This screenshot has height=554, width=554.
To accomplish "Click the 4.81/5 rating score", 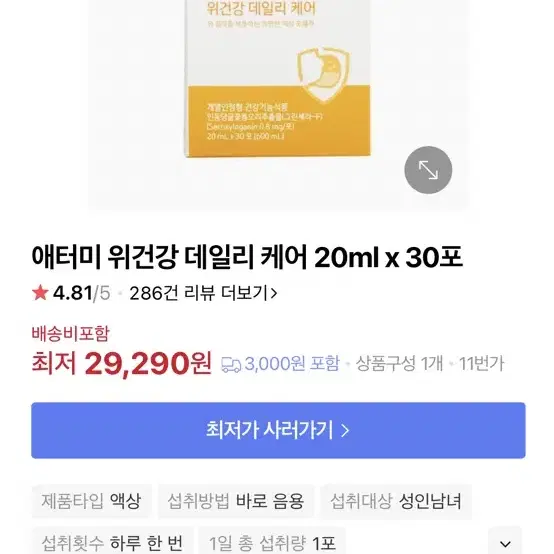I will tap(81, 293).
